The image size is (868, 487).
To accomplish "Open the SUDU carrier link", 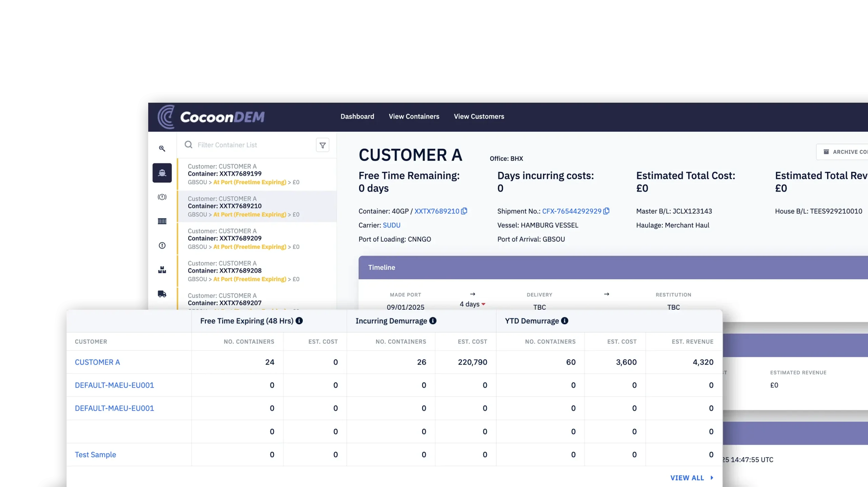I will point(392,225).
